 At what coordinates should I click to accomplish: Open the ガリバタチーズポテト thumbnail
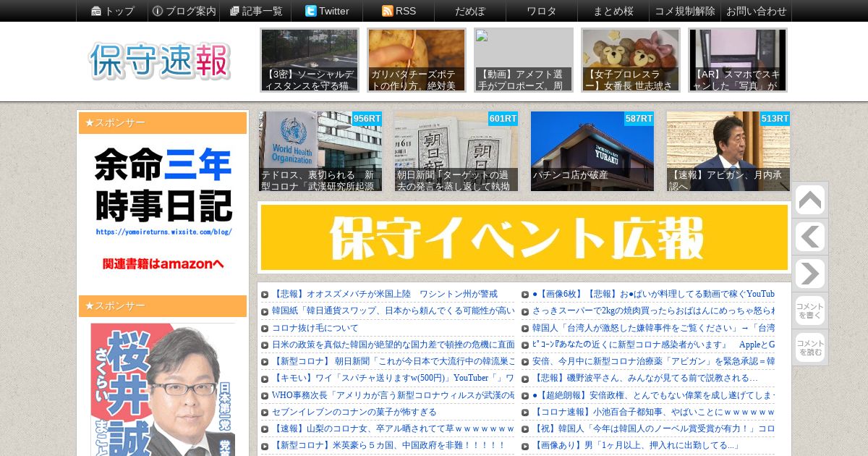(417, 60)
